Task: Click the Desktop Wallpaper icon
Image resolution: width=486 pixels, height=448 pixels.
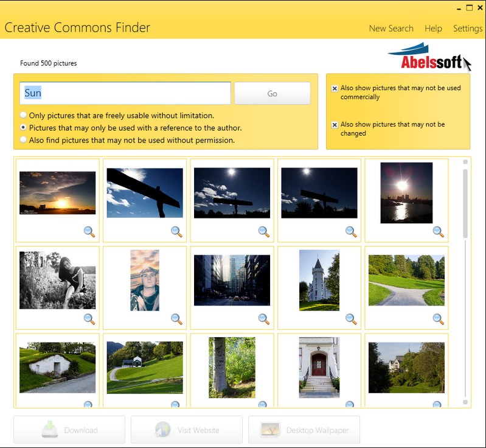Action: (271, 430)
